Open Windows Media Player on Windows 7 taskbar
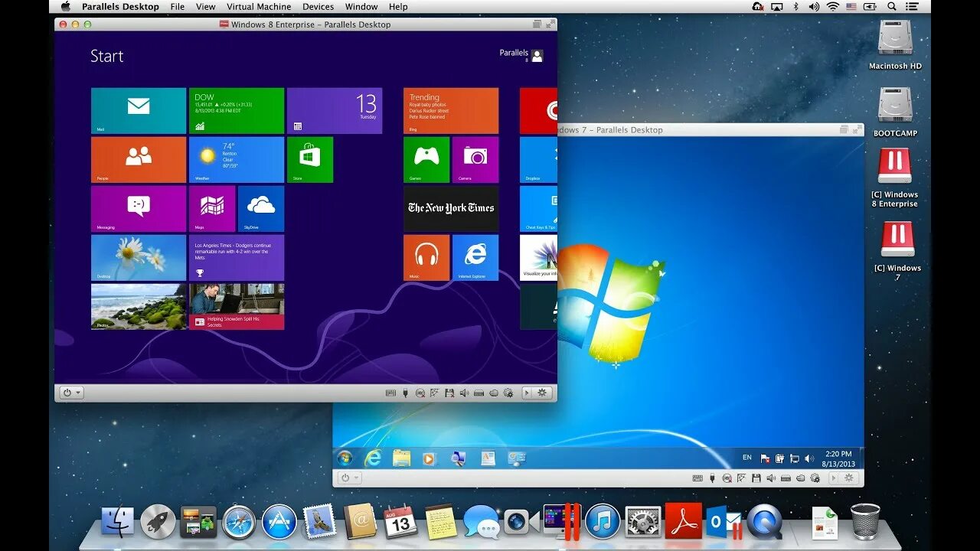 [x=429, y=458]
